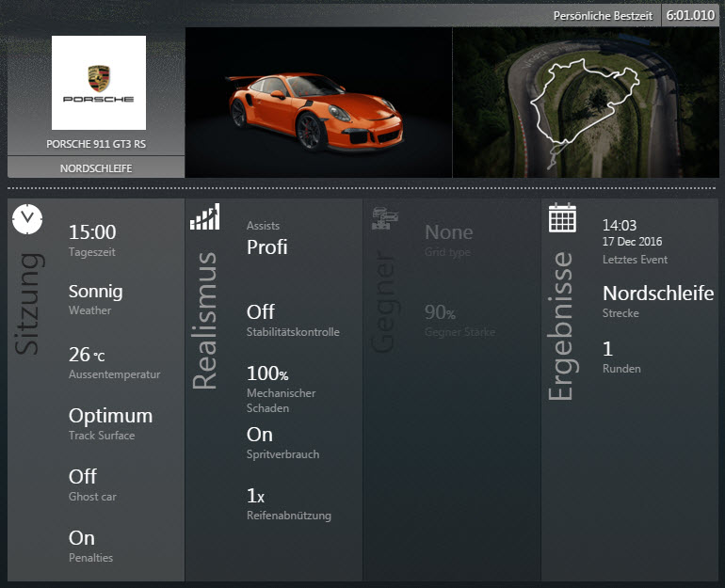Screen dimensions: 725x588
Task: Click the Porsche logo badge
Action: point(99,83)
